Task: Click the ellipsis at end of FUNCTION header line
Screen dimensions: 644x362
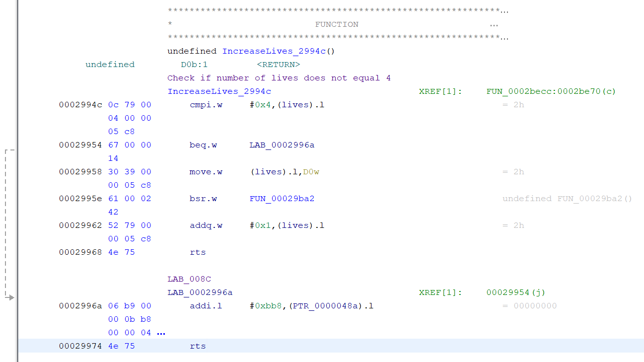Action: (494, 24)
